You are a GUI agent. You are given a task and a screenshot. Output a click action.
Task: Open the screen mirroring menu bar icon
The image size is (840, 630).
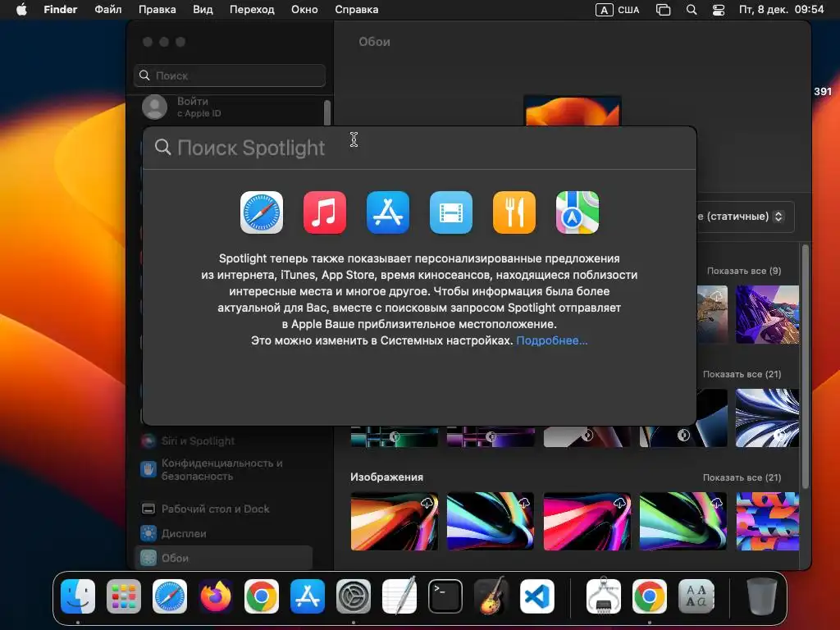pyautogui.click(x=663, y=10)
